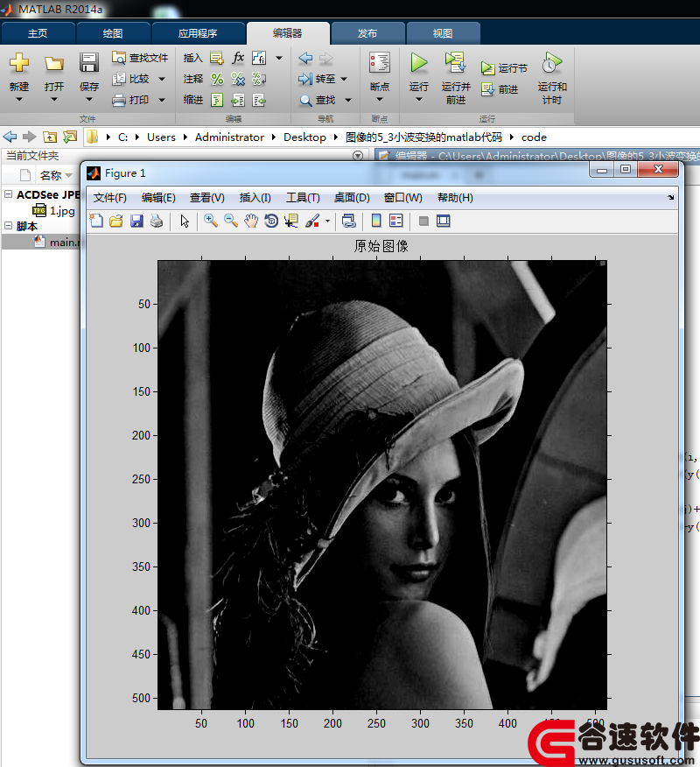Collapse the ACDSee JPE group

(8, 194)
